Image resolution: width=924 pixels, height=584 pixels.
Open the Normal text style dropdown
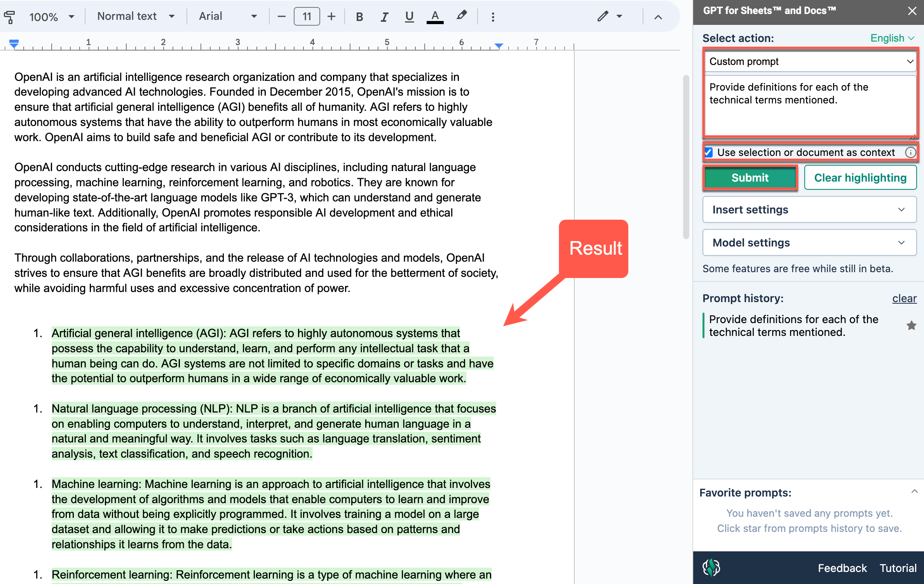[136, 16]
